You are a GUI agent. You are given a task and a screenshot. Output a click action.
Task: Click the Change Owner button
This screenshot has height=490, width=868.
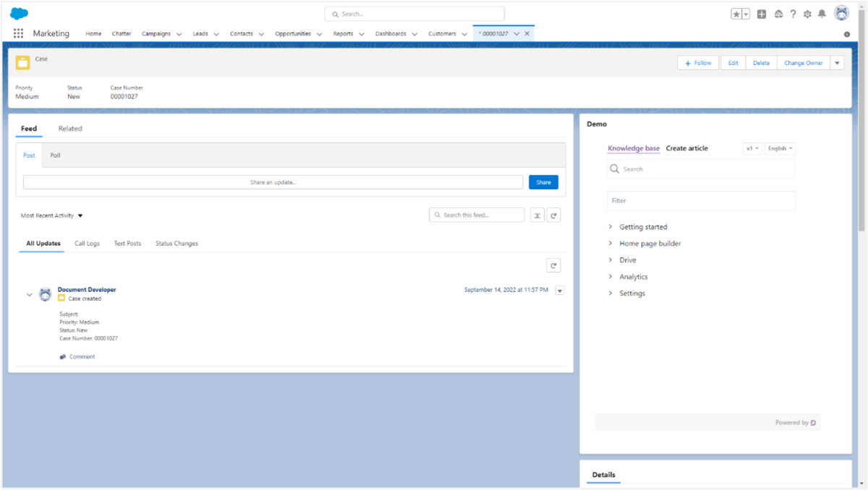803,63
